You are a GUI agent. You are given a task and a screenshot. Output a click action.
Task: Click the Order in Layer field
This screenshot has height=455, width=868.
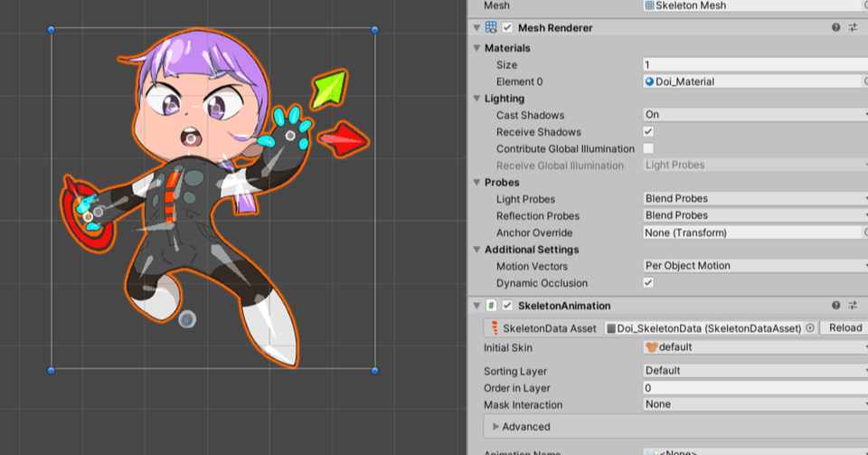click(755, 388)
